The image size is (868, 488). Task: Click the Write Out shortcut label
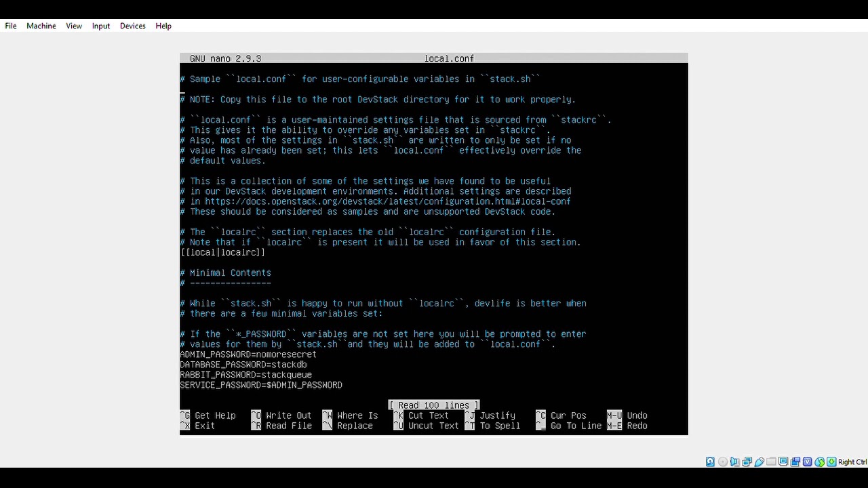tap(289, 415)
